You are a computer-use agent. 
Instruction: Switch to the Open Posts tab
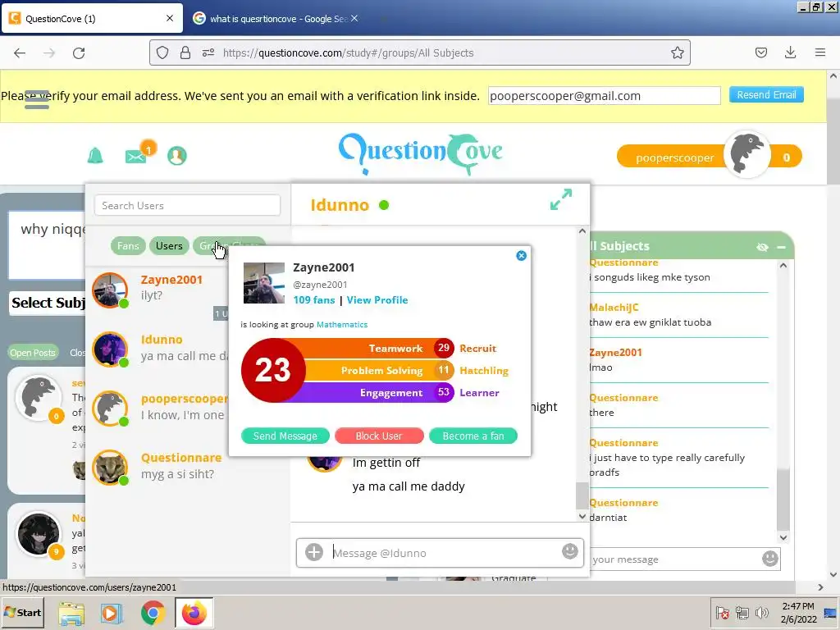coord(33,353)
